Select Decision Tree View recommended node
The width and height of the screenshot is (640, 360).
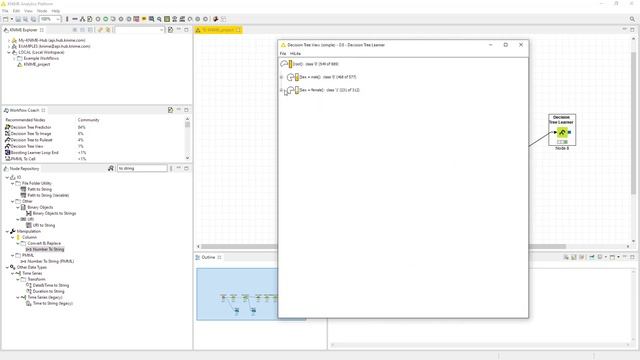tap(27, 146)
